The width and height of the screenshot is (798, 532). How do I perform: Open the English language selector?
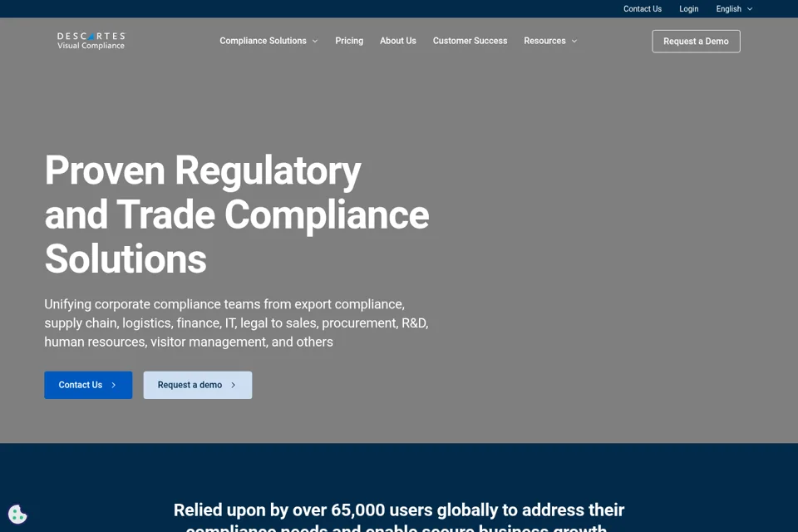(x=734, y=8)
